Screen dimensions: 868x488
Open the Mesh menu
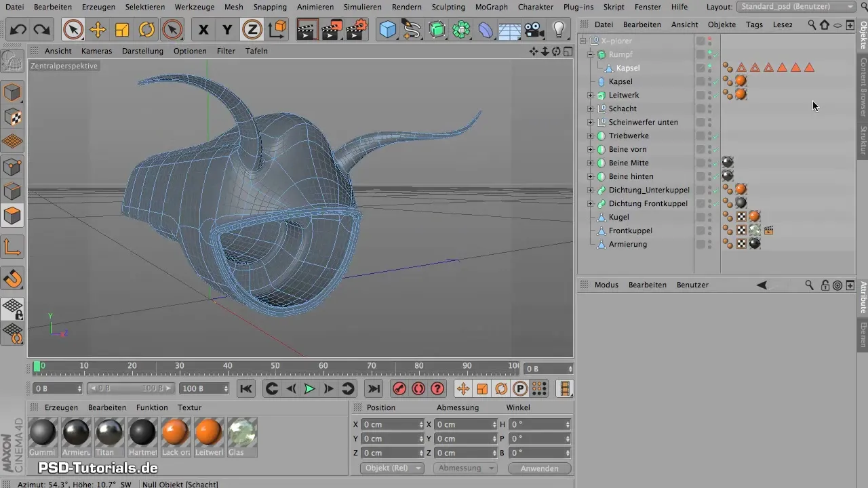click(233, 7)
